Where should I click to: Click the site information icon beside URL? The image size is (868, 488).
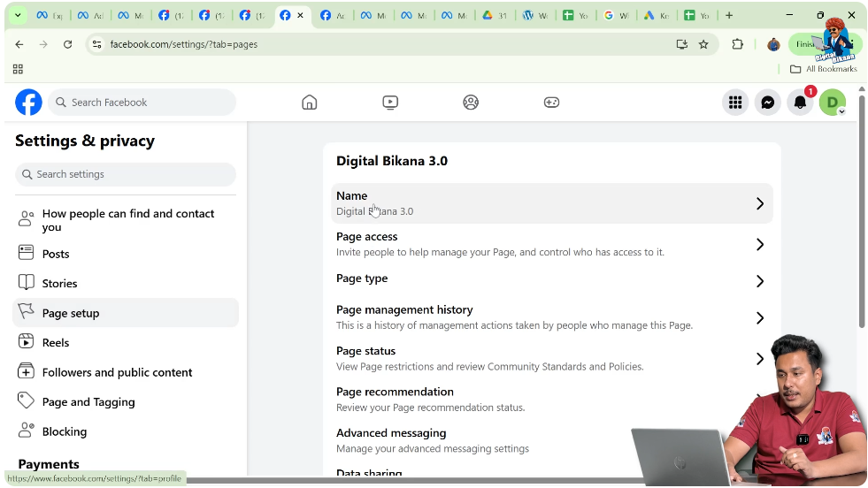pyautogui.click(x=96, y=44)
